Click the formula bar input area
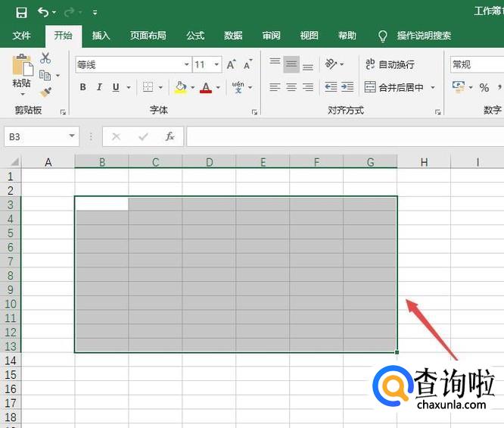Image resolution: width=504 pixels, height=428 pixels. click(x=345, y=137)
